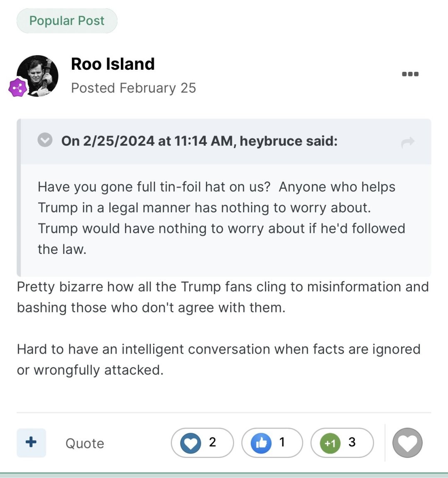This screenshot has width=448, height=478.
Task: Click the thumbs up count of 1
Action: pos(282,442)
